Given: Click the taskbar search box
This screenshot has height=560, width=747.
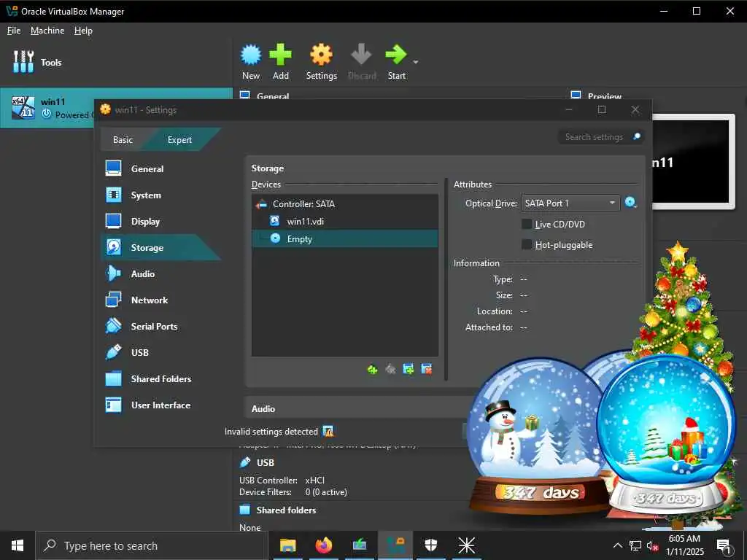Looking at the screenshot, I should coord(152,545).
